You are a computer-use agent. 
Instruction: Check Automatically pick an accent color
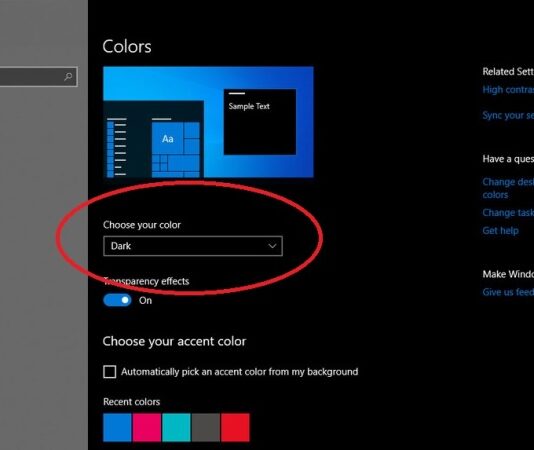click(x=110, y=372)
